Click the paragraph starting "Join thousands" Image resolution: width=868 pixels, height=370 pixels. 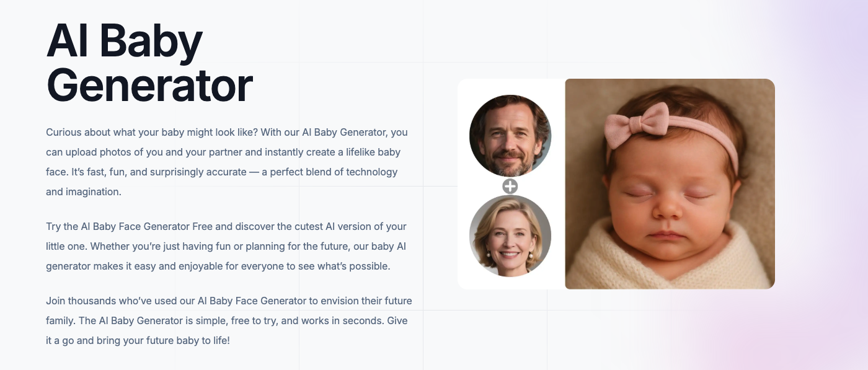229,320
